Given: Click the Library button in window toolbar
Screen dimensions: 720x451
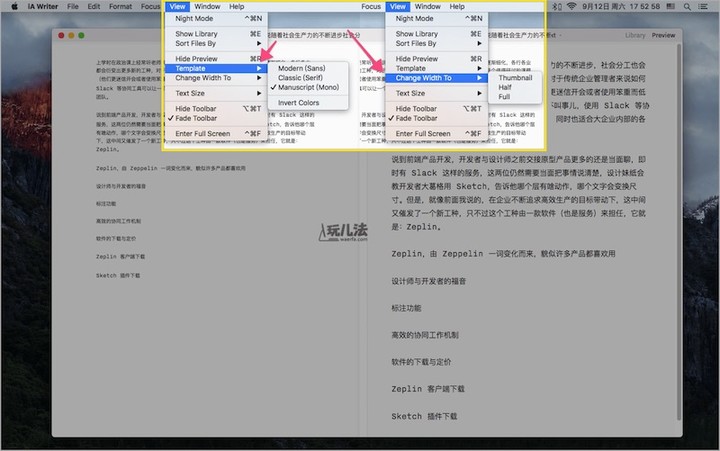Looking at the screenshot, I should (x=634, y=35).
